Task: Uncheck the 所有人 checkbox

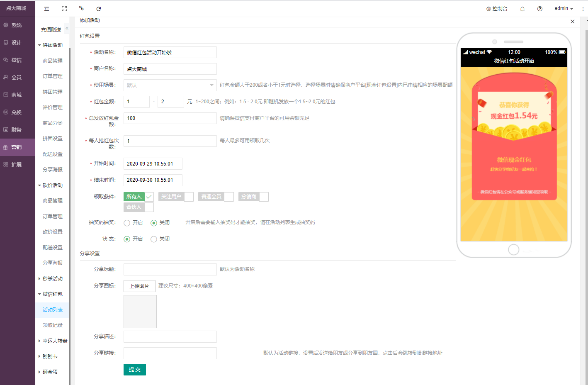Action: tap(138, 197)
